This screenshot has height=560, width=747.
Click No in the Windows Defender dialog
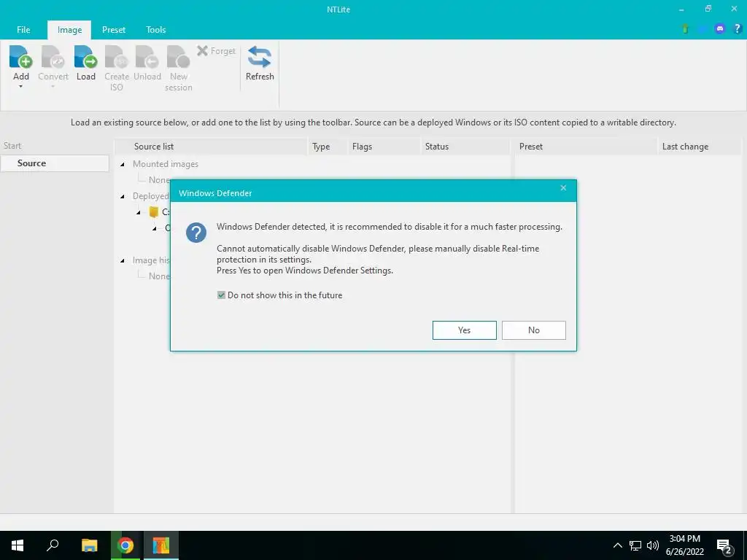click(x=533, y=330)
